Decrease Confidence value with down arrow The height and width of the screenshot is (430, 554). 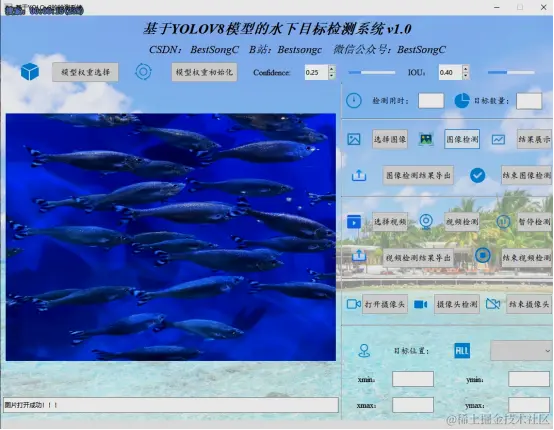pyautogui.click(x=331, y=76)
